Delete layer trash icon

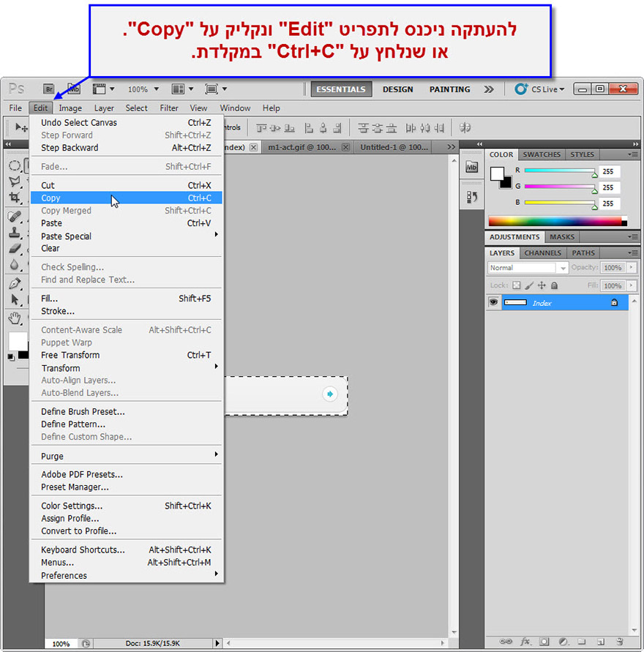[x=619, y=641]
